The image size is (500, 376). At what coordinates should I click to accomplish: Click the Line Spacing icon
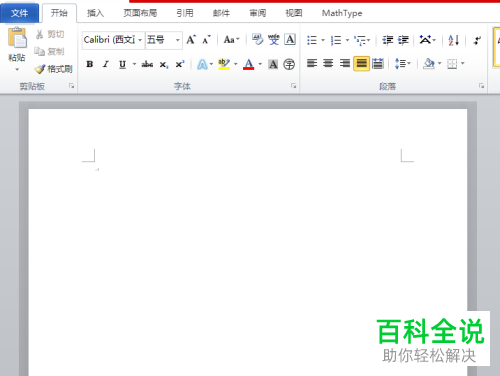tap(400, 63)
